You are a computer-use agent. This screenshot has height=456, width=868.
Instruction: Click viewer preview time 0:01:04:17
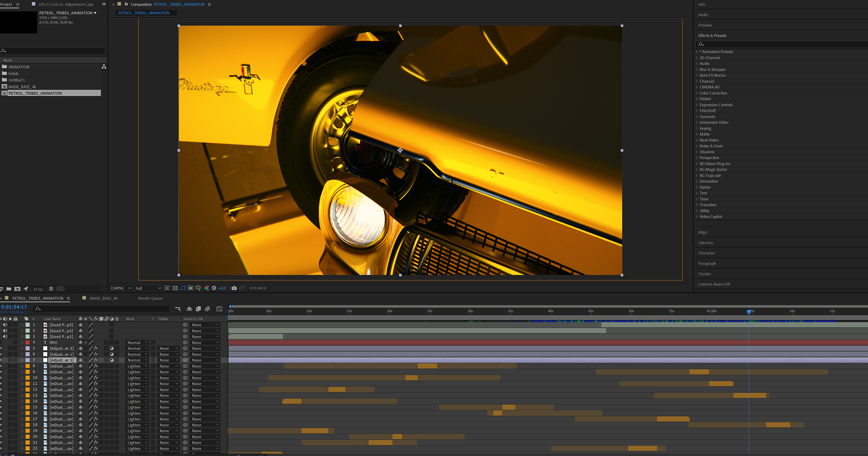coord(258,288)
